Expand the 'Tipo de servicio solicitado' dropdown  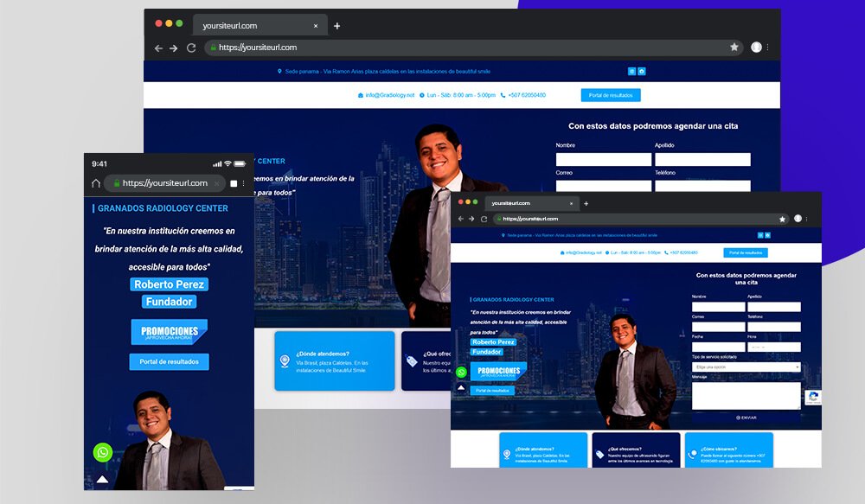[746, 367]
